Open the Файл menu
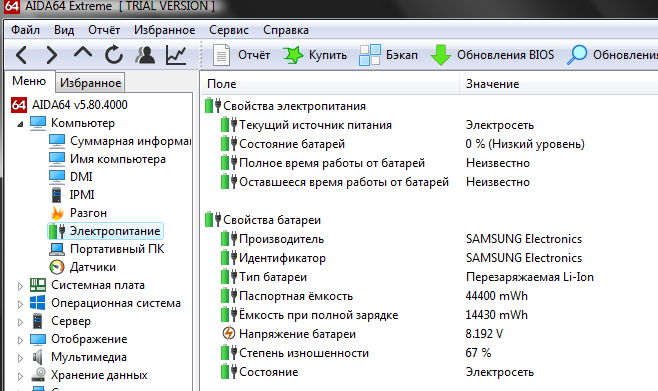The width and height of the screenshot is (658, 391). click(x=25, y=30)
